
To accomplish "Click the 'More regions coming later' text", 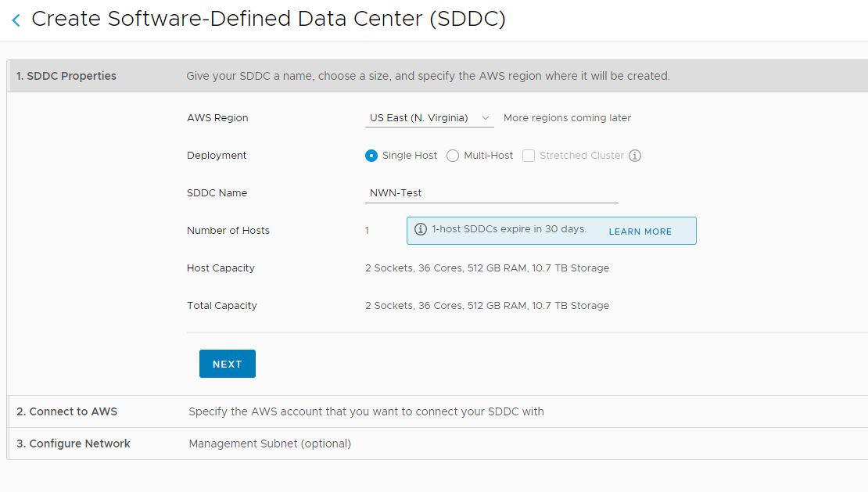I will tap(567, 118).
